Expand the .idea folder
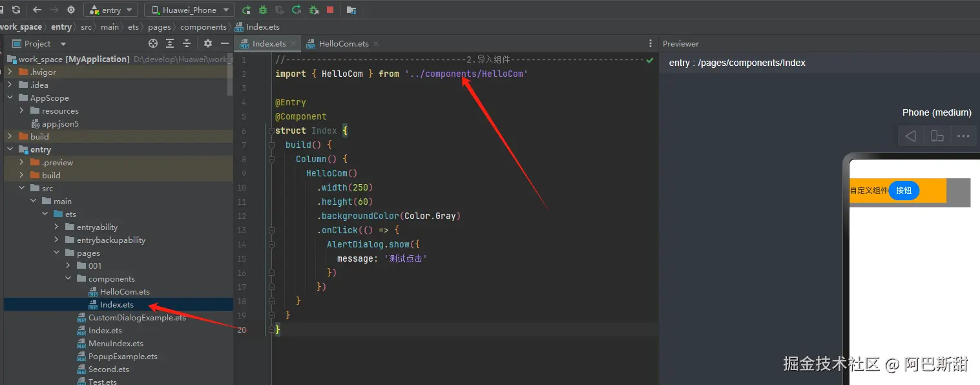Screen dimensions: 980x385 click(x=10, y=85)
